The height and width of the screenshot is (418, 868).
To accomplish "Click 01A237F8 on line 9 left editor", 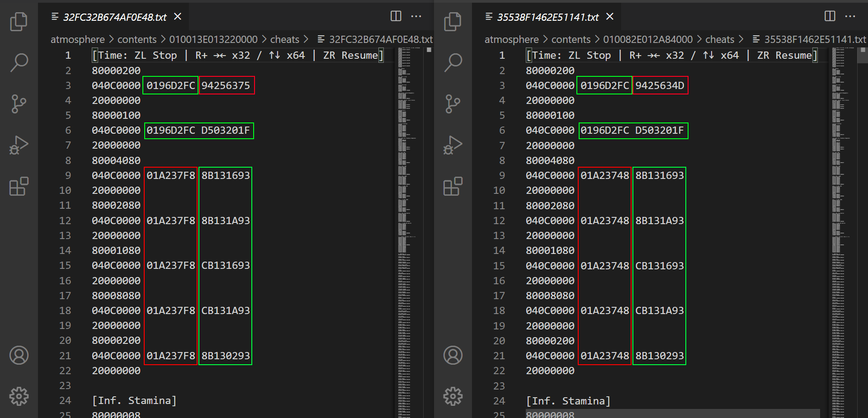I will point(171,175).
